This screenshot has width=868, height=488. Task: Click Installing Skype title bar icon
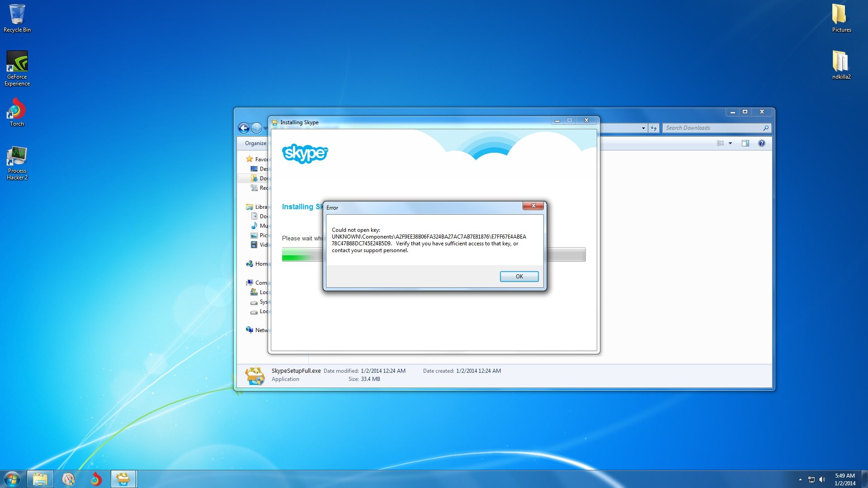pos(274,122)
